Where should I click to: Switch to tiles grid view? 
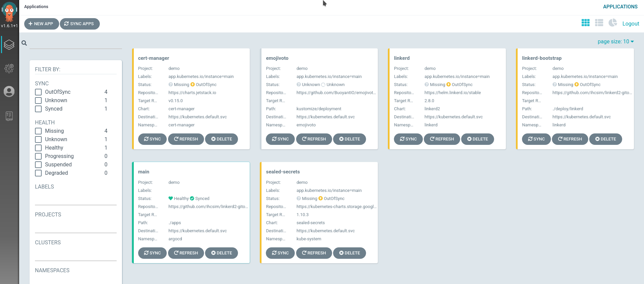point(585,23)
